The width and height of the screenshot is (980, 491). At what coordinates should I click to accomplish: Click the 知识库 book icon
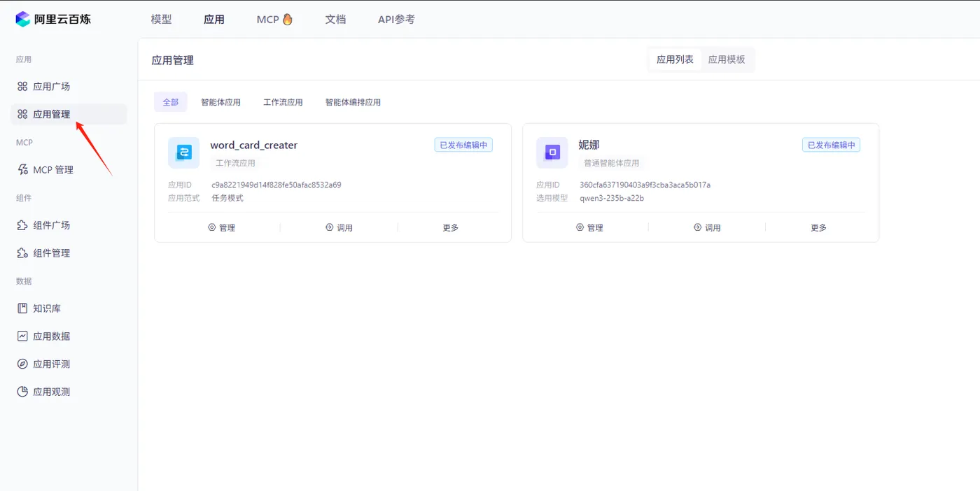22,308
